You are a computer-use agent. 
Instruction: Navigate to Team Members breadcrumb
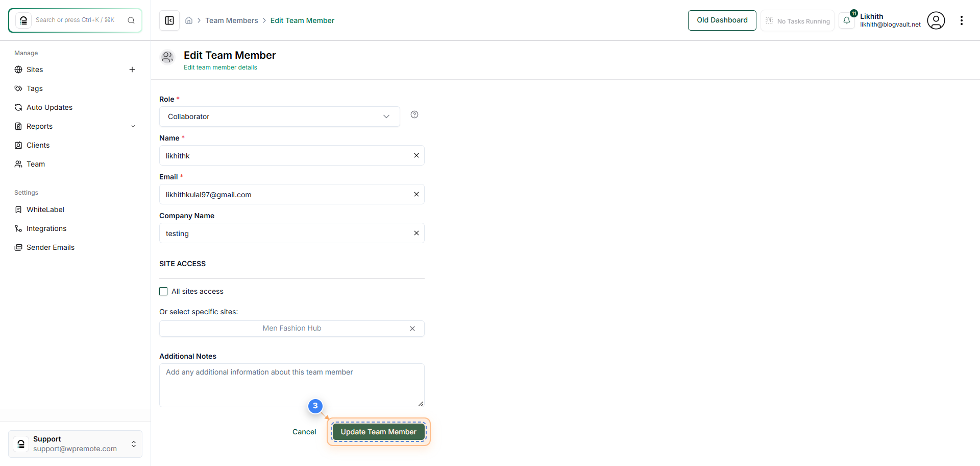(x=232, y=20)
